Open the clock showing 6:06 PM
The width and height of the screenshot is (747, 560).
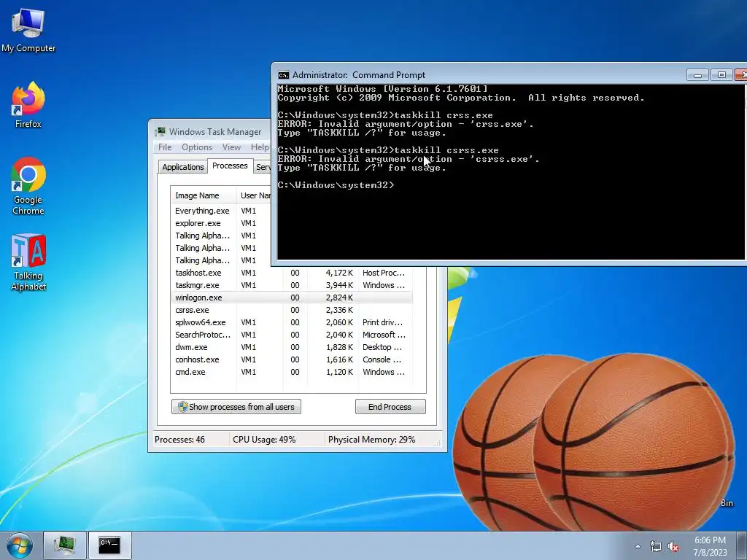coord(710,546)
